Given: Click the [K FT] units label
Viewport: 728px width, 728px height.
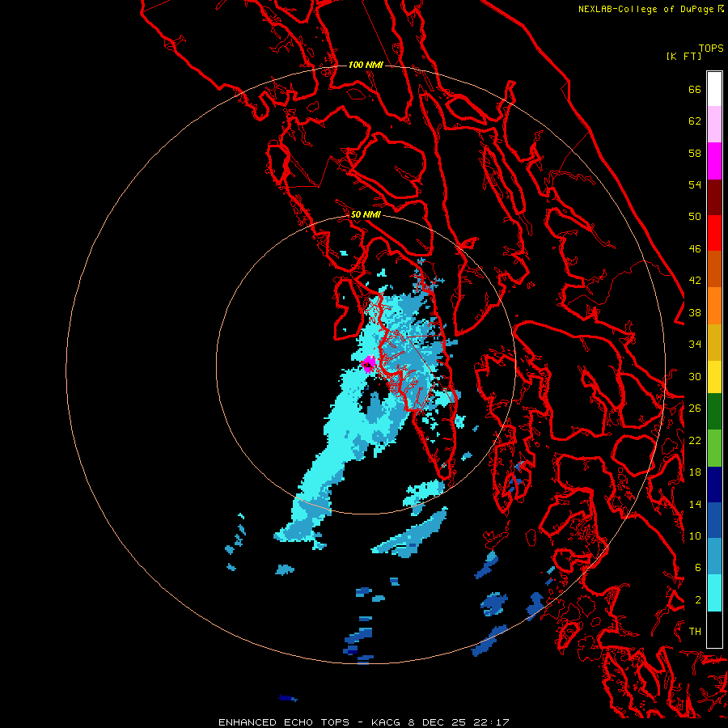Looking at the screenshot, I should [x=684, y=56].
